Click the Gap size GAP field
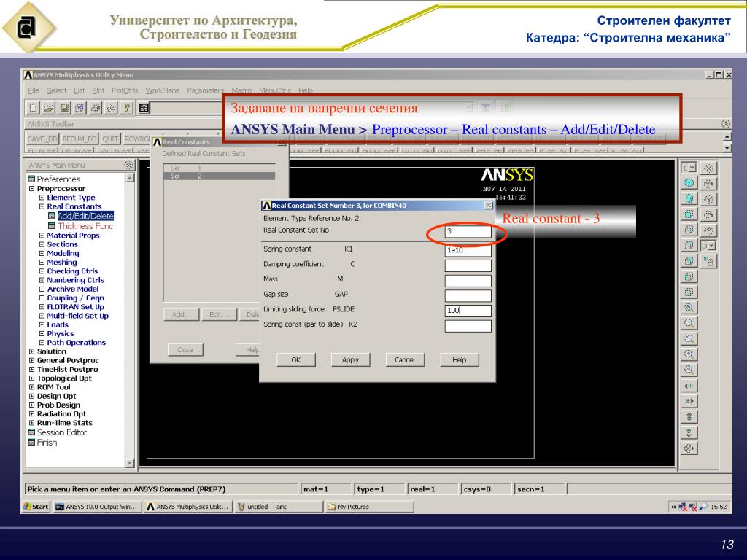The height and width of the screenshot is (560, 747). tap(468, 296)
